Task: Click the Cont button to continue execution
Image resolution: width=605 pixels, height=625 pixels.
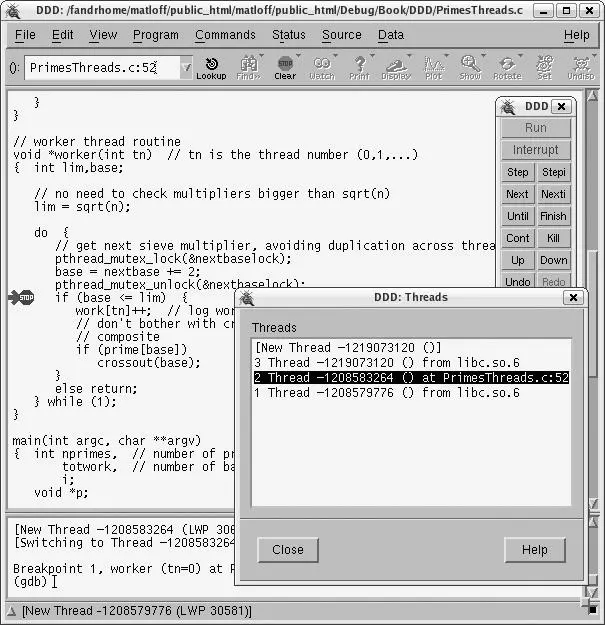Action: [517, 238]
